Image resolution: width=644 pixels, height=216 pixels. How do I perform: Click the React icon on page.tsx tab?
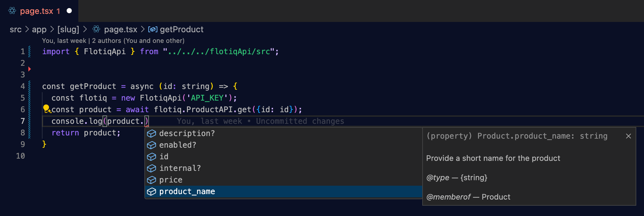12,11
